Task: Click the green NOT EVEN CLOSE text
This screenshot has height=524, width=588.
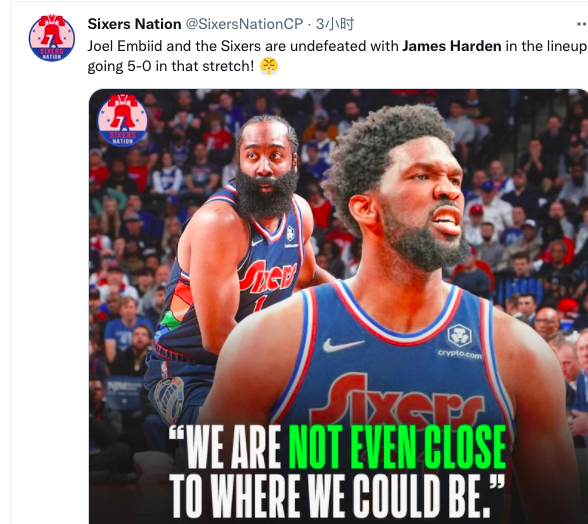Action: (397, 446)
